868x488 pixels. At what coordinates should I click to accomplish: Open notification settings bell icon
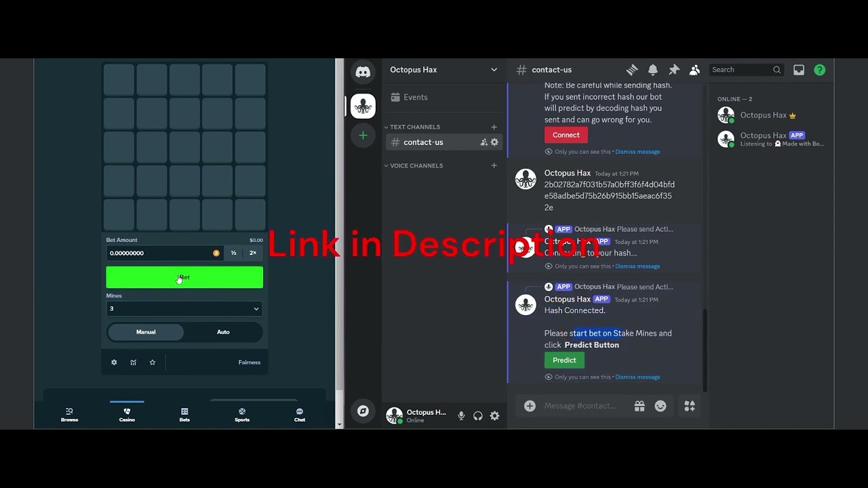[x=652, y=70]
